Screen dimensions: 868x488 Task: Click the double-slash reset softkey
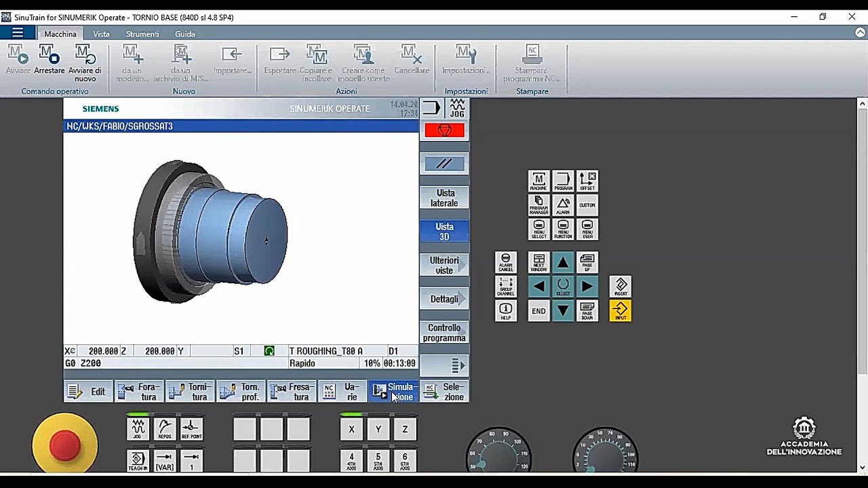pos(444,163)
